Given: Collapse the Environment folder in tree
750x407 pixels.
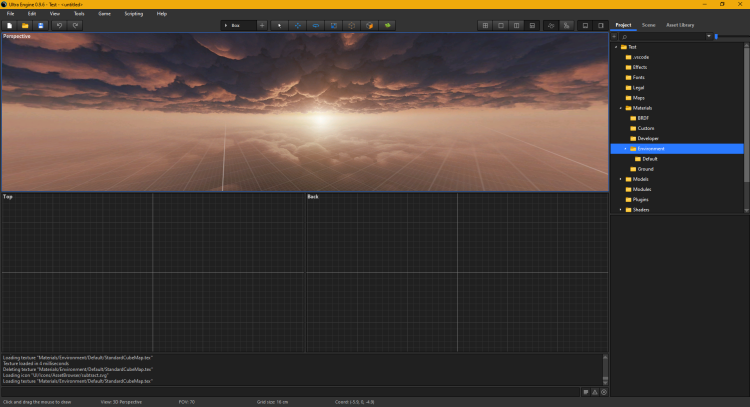Looking at the screenshot, I should (625, 148).
